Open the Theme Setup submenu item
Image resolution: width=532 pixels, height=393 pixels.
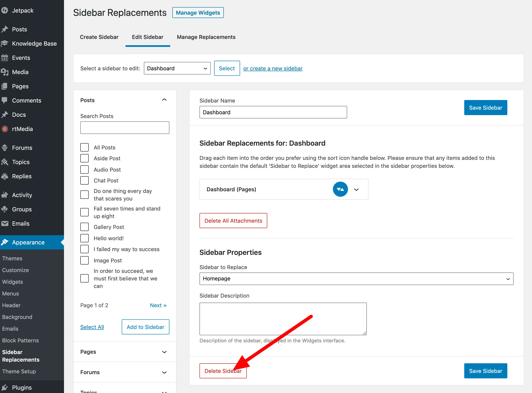pos(19,371)
